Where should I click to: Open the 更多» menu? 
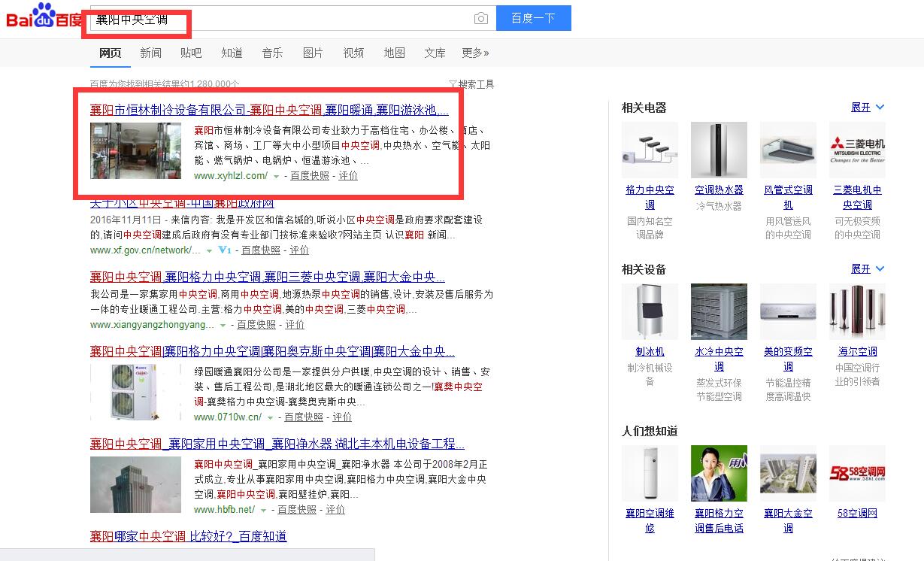475,53
